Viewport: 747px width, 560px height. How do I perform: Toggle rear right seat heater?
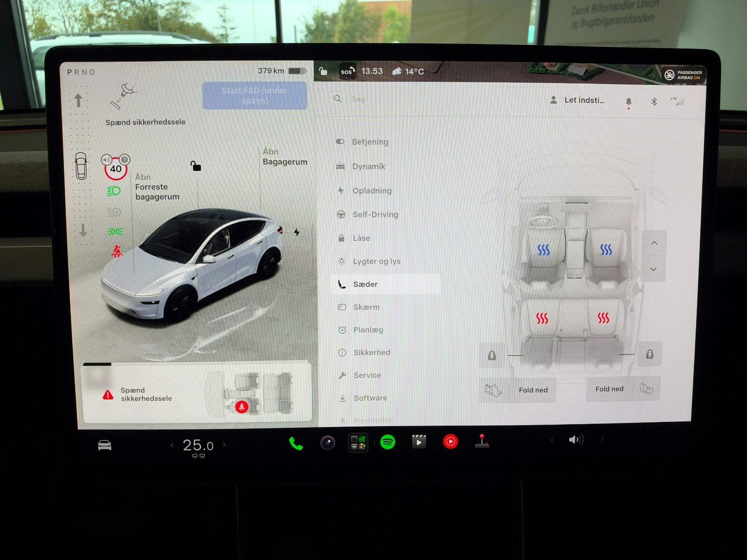pyautogui.click(x=604, y=318)
